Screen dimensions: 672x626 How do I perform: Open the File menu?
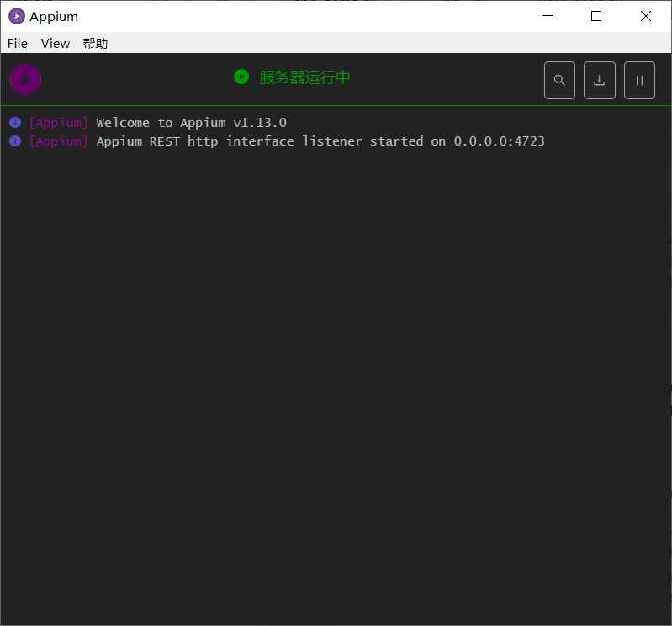coord(18,43)
